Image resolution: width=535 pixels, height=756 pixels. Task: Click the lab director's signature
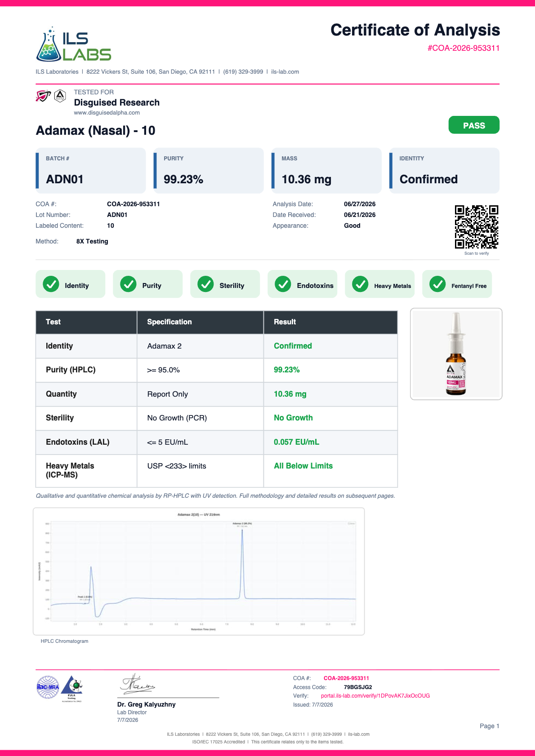(x=137, y=684)
